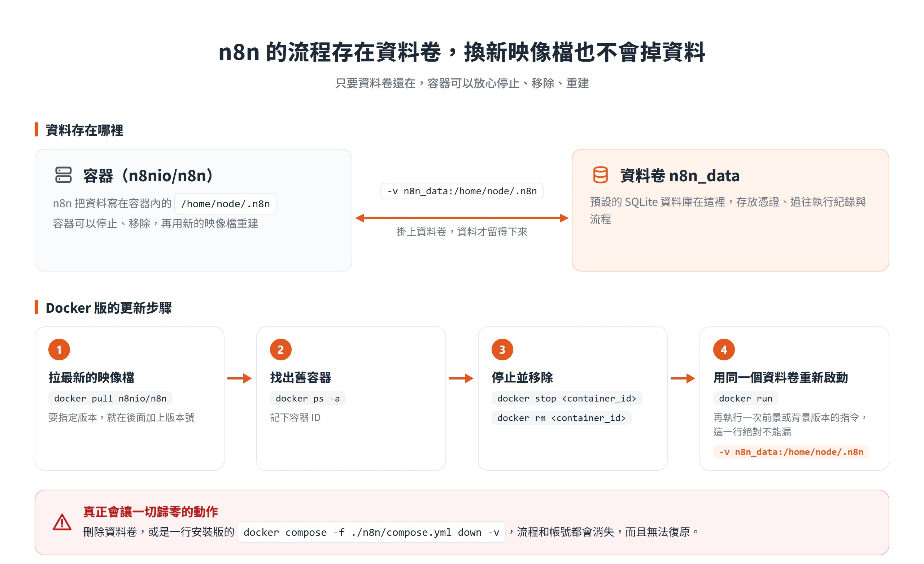Click the step title 找出舊容器
This screenshot has height=564, width=924.
[301, 377]
